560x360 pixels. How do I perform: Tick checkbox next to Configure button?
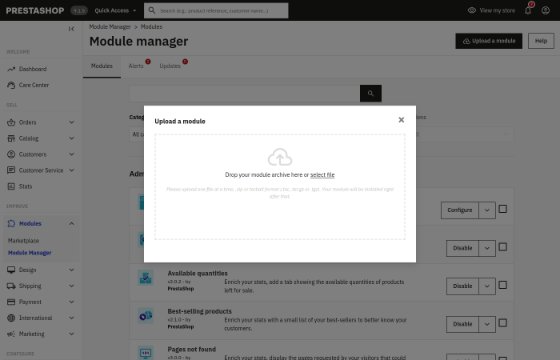click(503, 209)
